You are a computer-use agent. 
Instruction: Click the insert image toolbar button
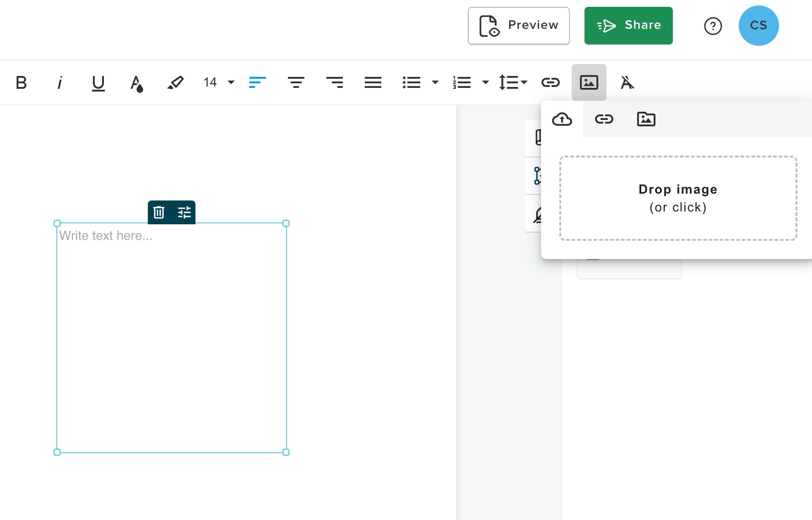coord(589,82)
